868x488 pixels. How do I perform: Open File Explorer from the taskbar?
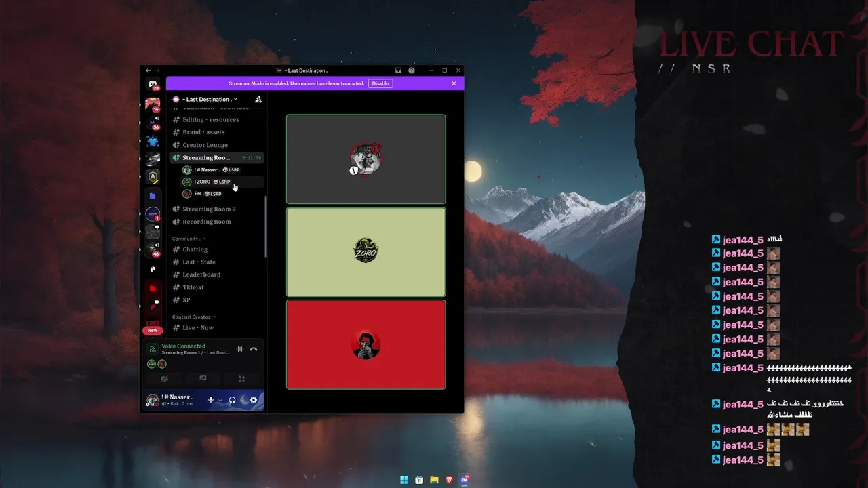point(434,480)
